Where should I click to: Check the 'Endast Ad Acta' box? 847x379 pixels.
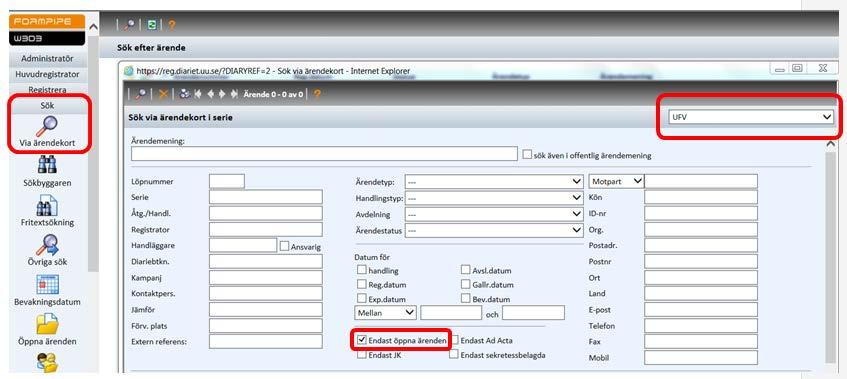454,340
